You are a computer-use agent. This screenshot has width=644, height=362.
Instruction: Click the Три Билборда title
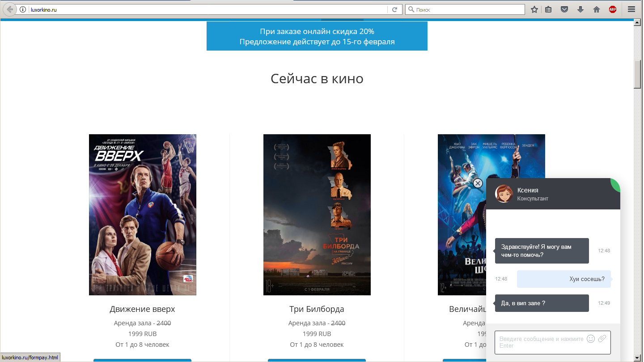[317, 309]
